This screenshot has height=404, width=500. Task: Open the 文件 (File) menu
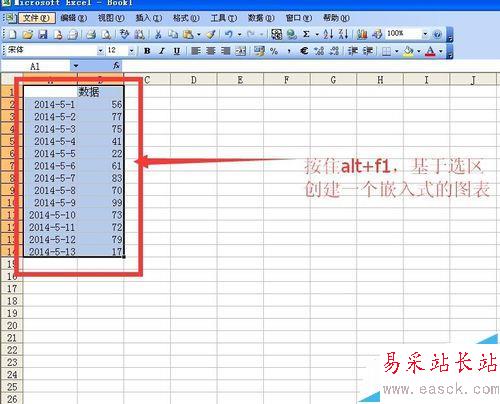[36, 18]
